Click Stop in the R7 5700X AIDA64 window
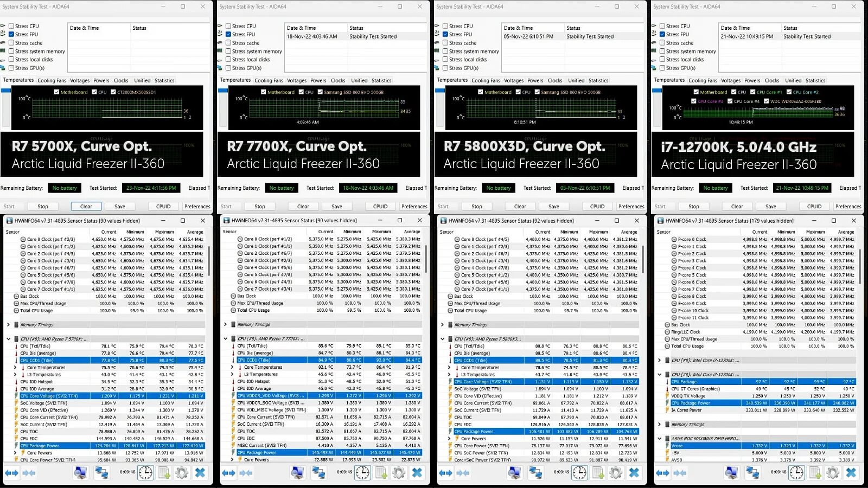 (x=43, y=207)
